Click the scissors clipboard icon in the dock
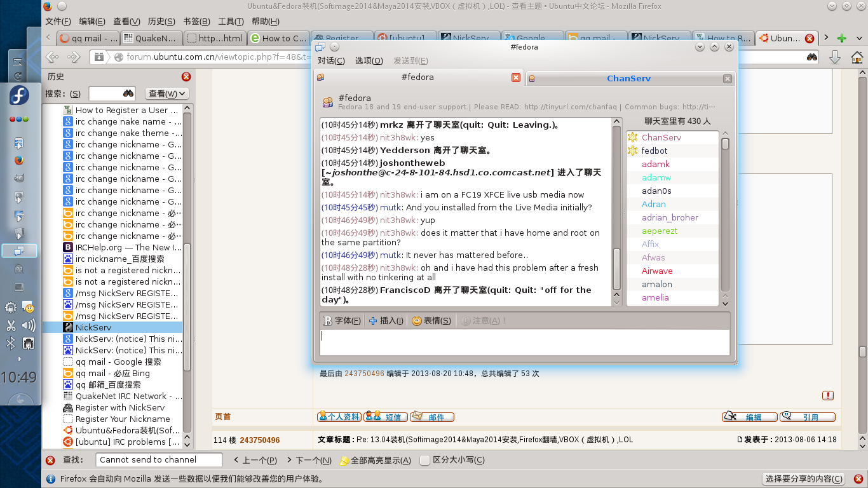 pos(11,326)
